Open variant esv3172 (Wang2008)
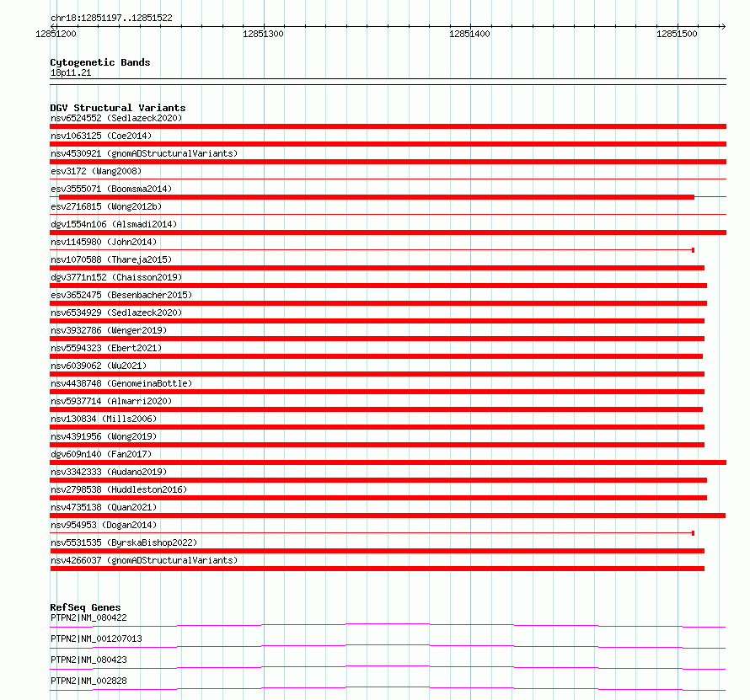The image size is (750, 700). click(96, 171)
